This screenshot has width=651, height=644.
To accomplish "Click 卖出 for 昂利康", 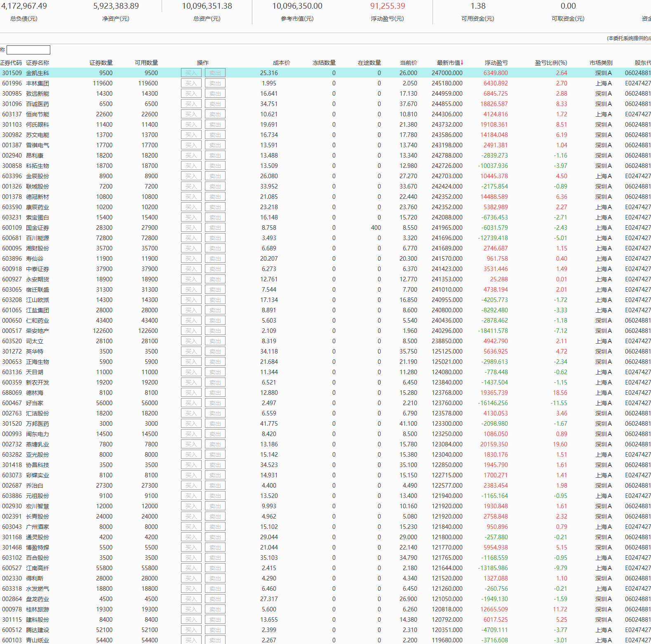I will (x=215, y=156).
